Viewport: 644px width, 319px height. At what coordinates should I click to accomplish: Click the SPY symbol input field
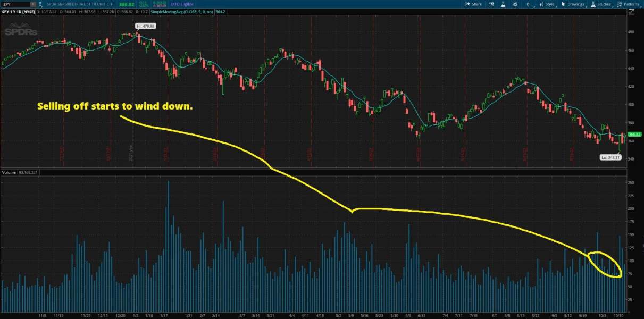[16, 4]
